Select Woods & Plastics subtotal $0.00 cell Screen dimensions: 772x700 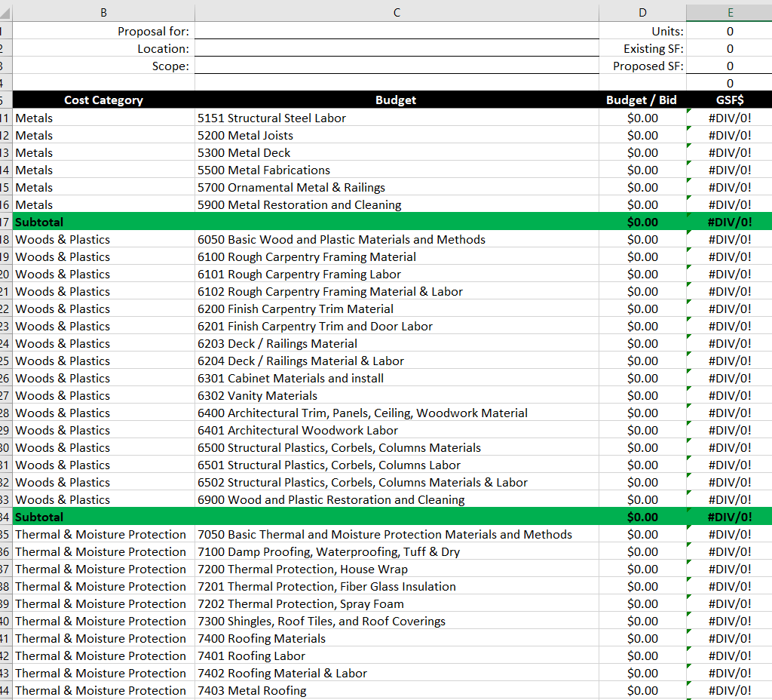(x=642, y=517)
